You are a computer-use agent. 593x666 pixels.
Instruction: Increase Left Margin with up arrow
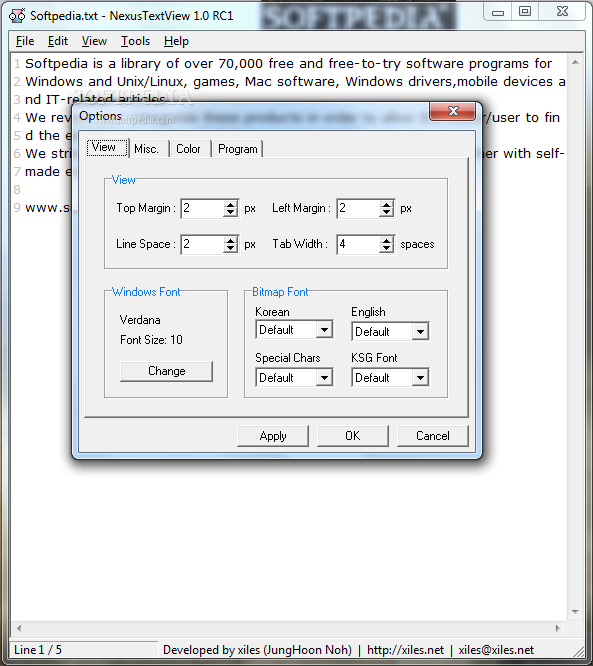pos(386,204)
